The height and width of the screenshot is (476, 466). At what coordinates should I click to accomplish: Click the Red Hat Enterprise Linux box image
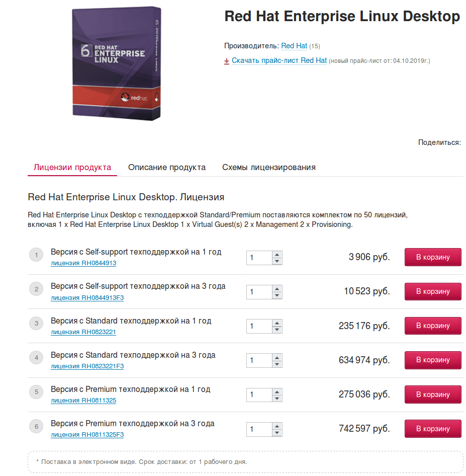point(117,63)
